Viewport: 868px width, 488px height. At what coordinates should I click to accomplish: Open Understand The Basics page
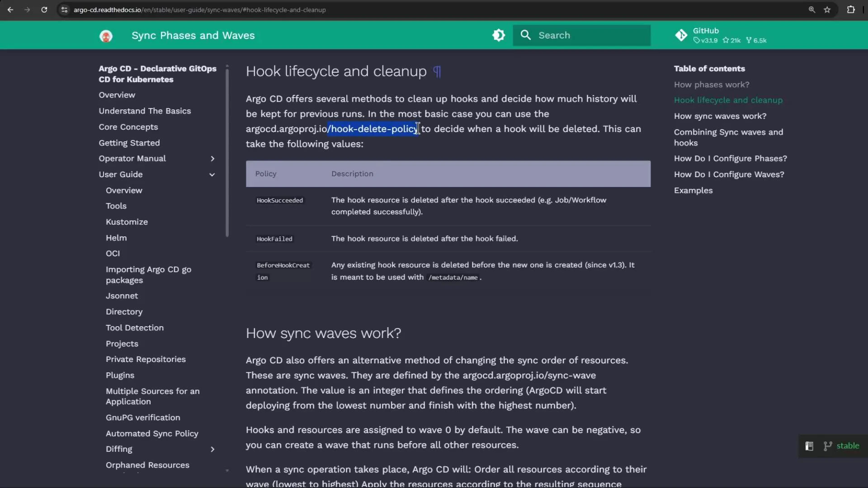(x=145, y=111)
